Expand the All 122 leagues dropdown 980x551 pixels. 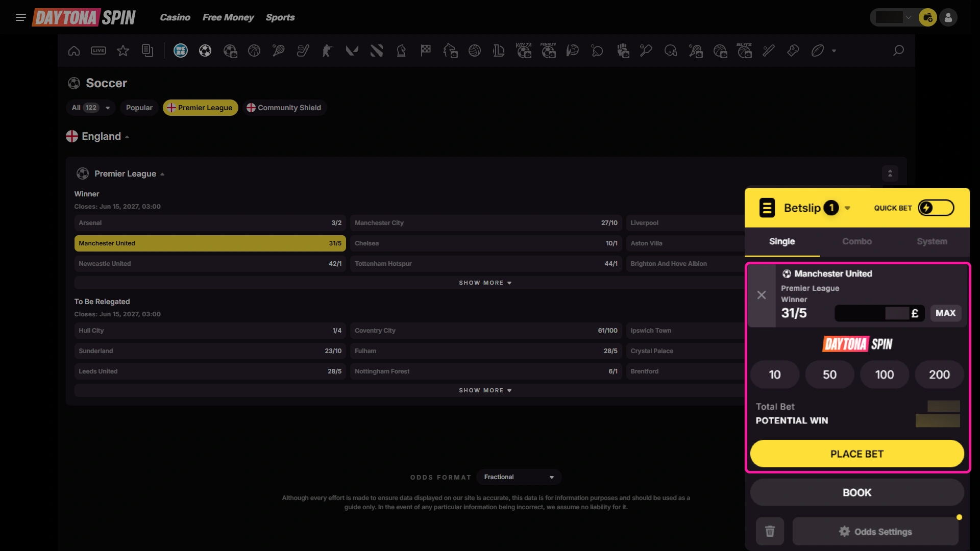point(90,108)
